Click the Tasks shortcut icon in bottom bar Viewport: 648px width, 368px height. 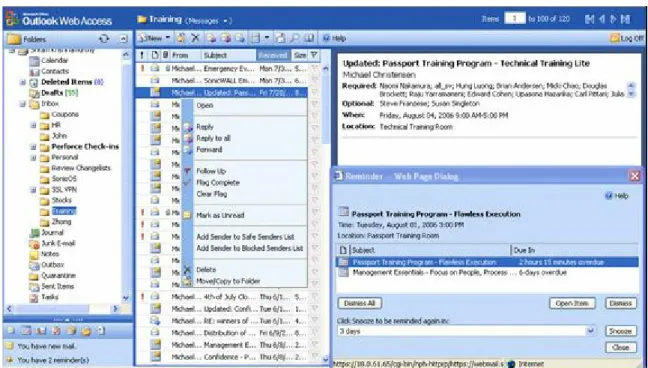[x=56, y=331]
